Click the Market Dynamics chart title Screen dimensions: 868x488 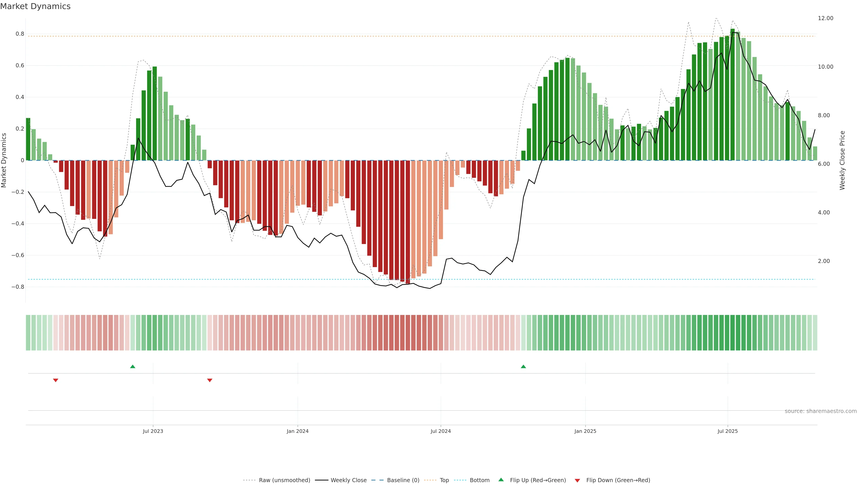[35, 6]
